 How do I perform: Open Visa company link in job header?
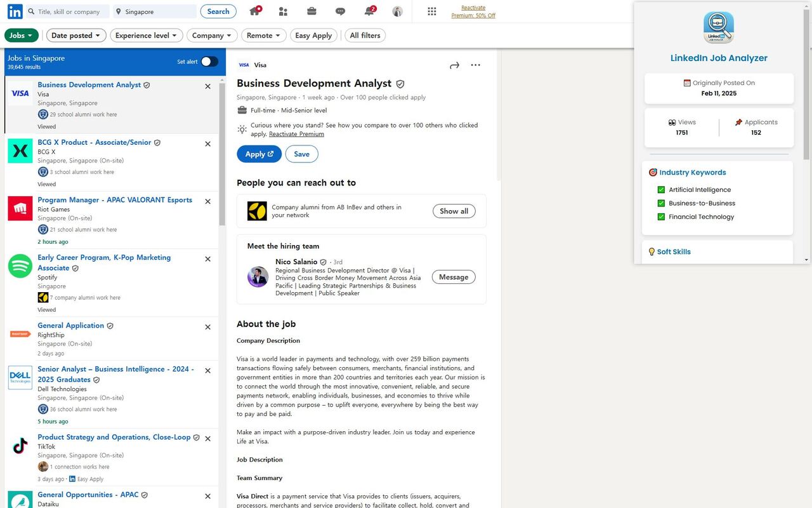coord(260,65)
